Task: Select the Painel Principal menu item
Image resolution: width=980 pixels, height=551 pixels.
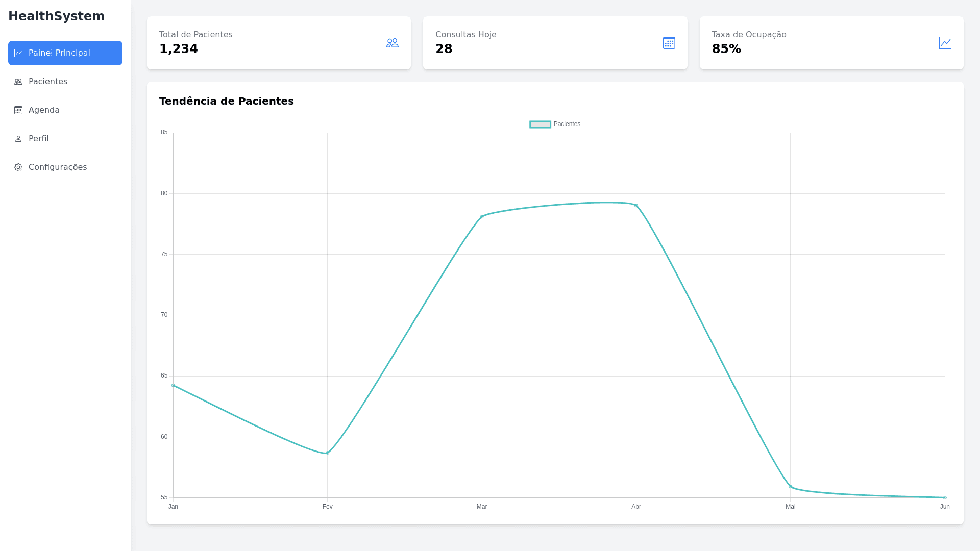Action: 59,53
